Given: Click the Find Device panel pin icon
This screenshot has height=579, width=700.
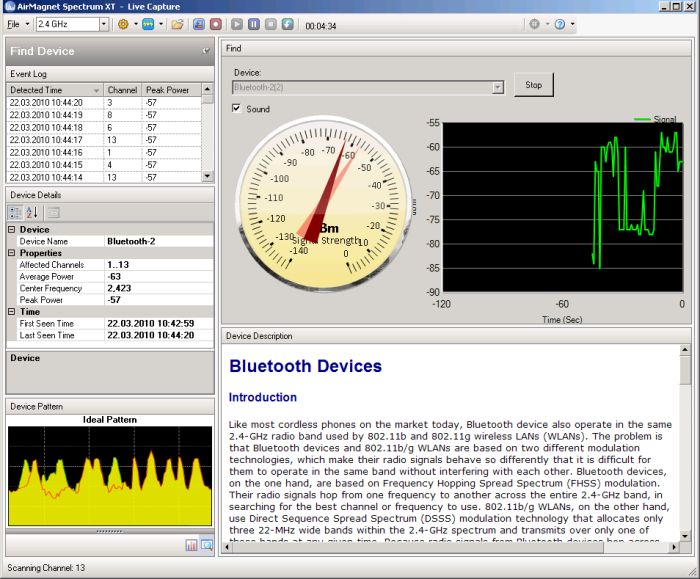Looking at the screenshot, I should coord(206,51).
